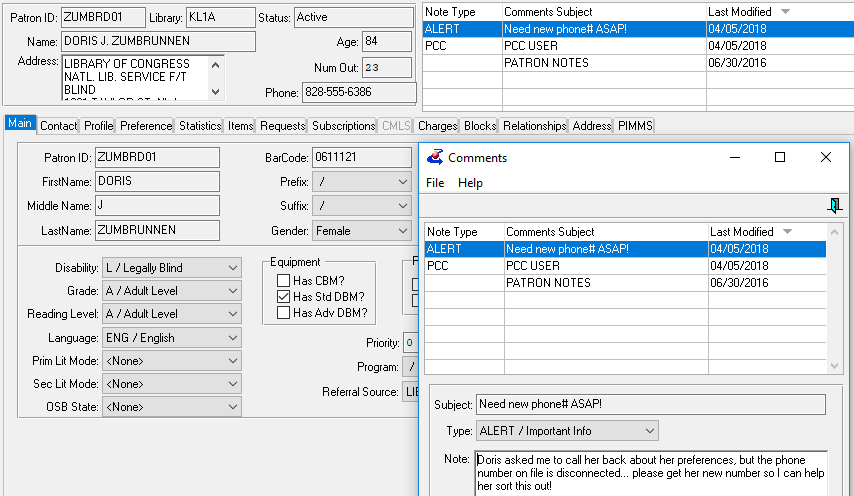Check the Has CBM? checkbox
Screen dimensions: 854x496
[x=284, y=280]
